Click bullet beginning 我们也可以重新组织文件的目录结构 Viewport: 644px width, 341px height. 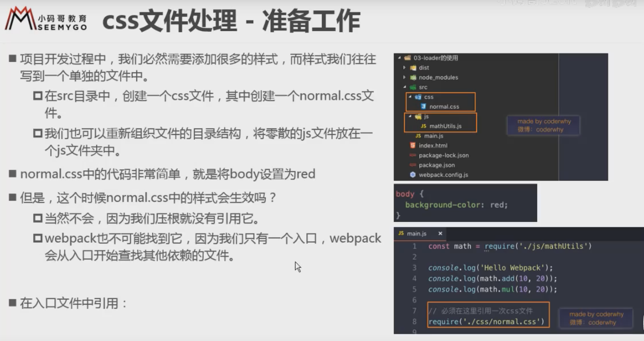pos(208,142)
